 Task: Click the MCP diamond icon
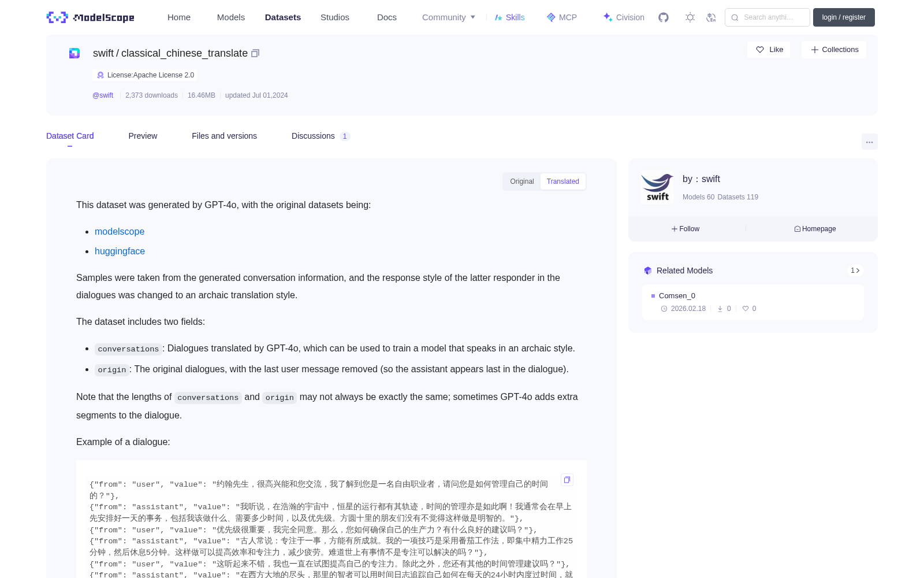pos(551,17)
